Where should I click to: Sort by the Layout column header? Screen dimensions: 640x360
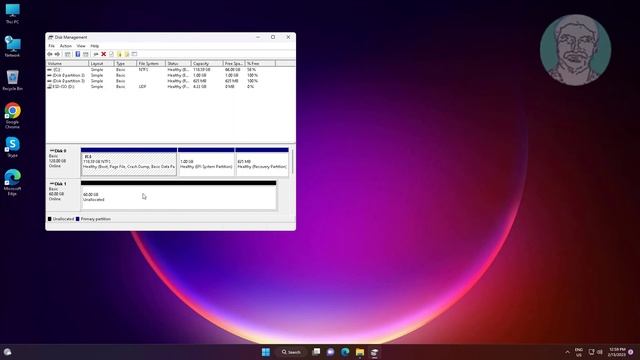(x=101, y=64)
